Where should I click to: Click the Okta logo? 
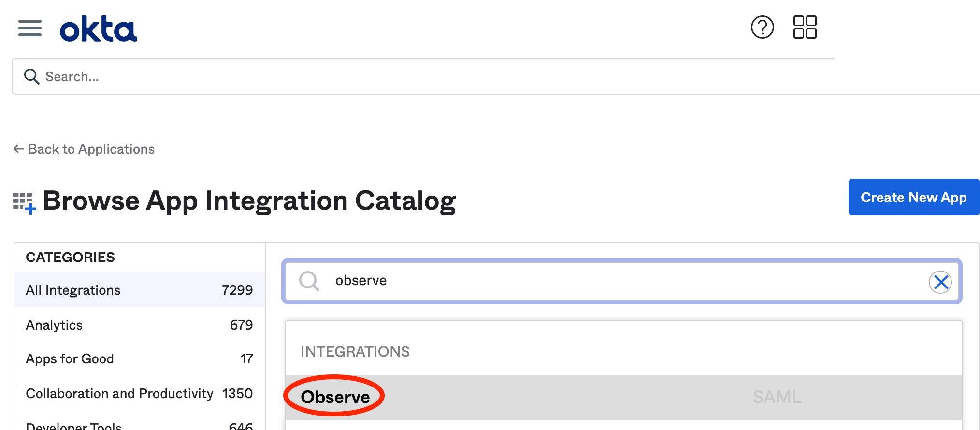pyautogui.click(x=99, y=29)
